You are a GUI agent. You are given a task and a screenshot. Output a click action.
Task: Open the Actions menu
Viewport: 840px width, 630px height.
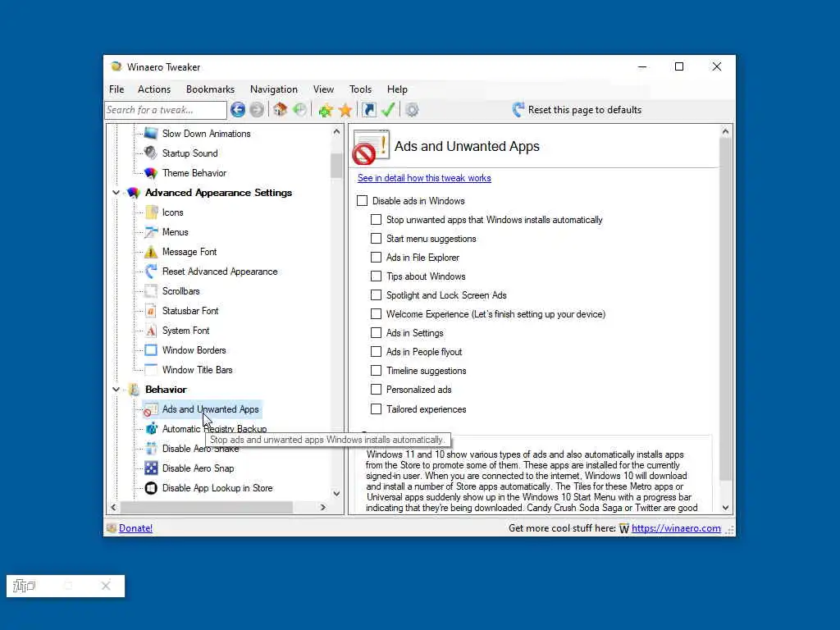(154, 89)
